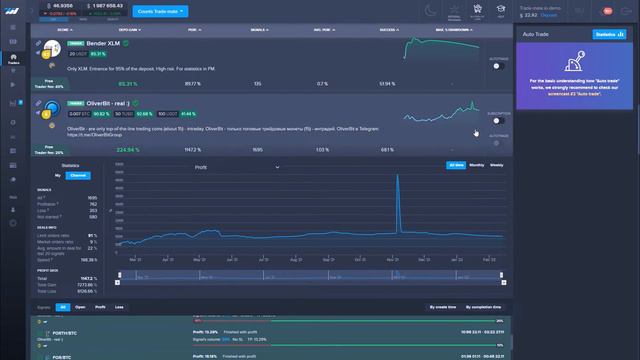Click disabled Autotrade control for OliverBit
The height and width of the screenshot is (360, 640).
point(497,143)
